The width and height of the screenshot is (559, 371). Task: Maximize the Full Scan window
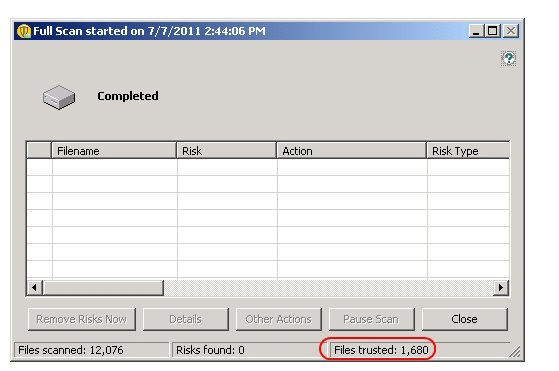pyautogui.click(x=493, y=31)
